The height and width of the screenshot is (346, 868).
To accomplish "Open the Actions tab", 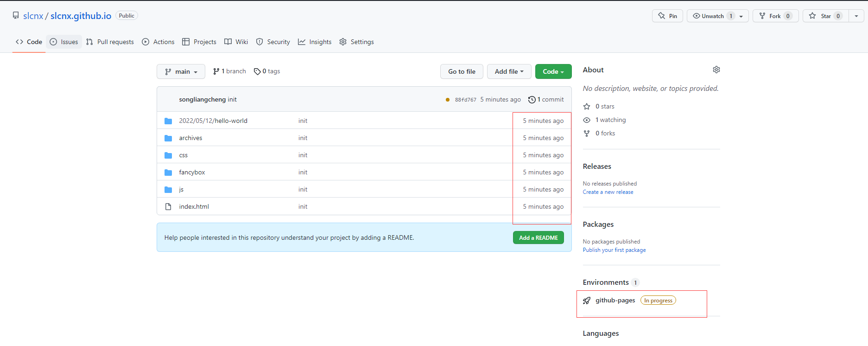I will coord(158,42).
